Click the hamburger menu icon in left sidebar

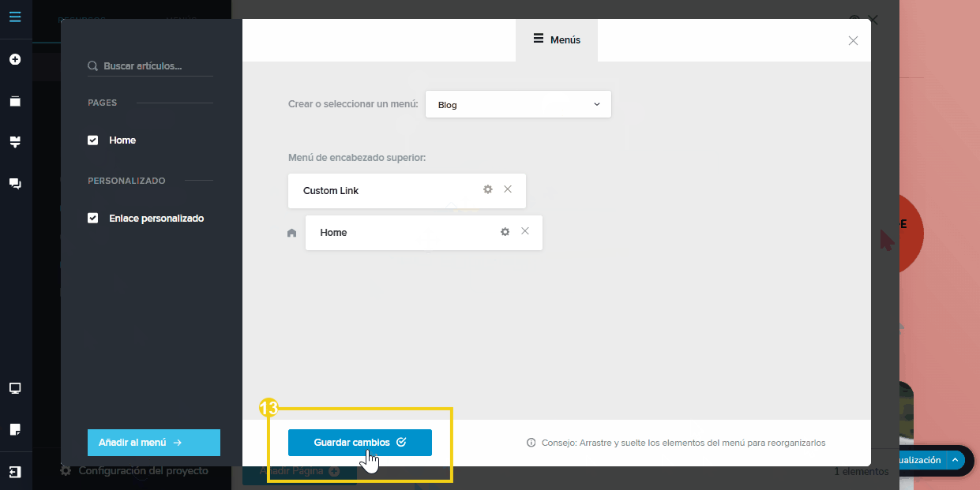click(15, 17)
